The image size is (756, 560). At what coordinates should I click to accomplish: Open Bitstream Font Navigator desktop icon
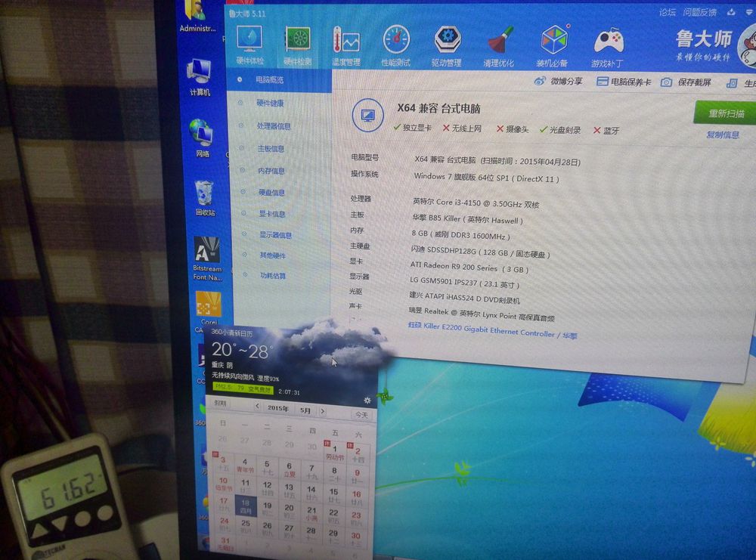click(207, 258)
